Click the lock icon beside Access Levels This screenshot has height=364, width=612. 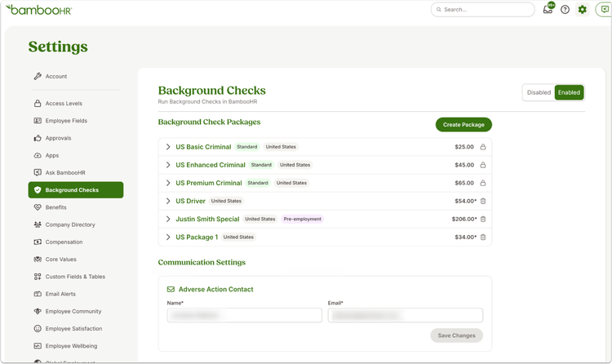coord(38,104)
